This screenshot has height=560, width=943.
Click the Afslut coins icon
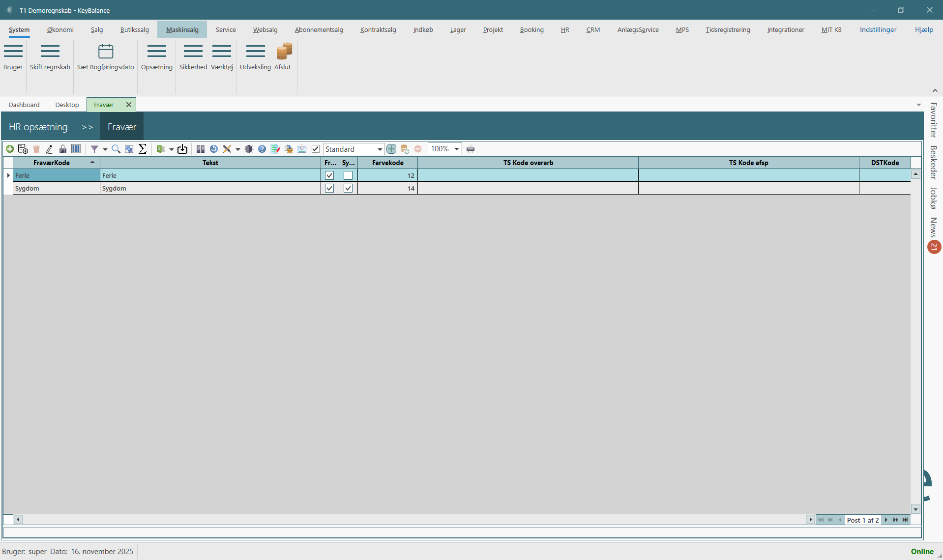tap(284, 52)
